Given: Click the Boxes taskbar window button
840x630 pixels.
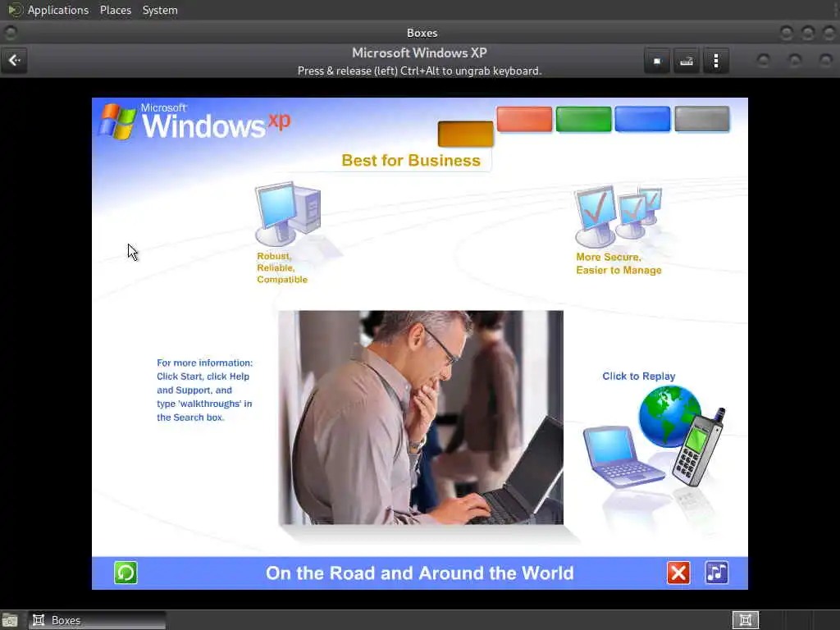Looking at the screenshot, I should (x=97, y=620).
